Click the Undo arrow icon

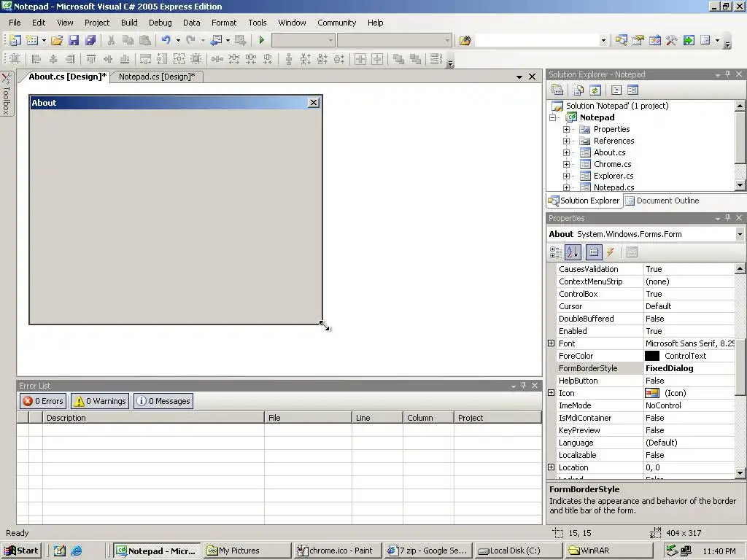click(166, 41)
